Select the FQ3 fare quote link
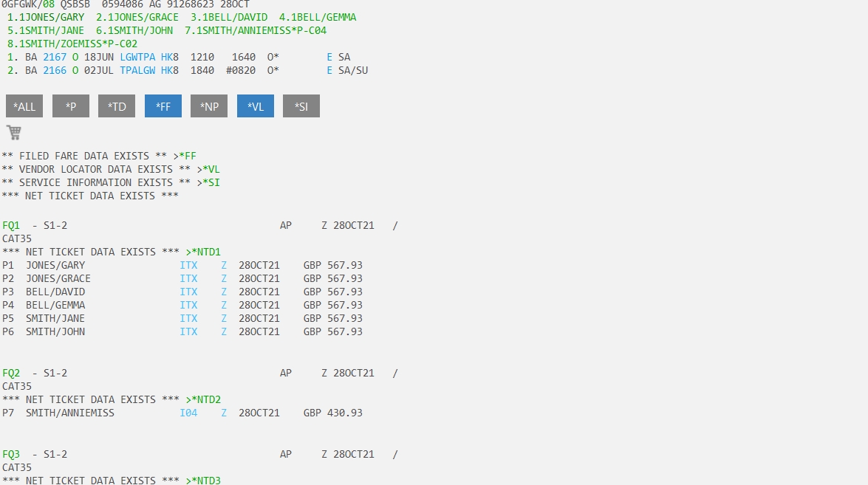The height and width of the screenshot is (485, 868). [11, 455]
